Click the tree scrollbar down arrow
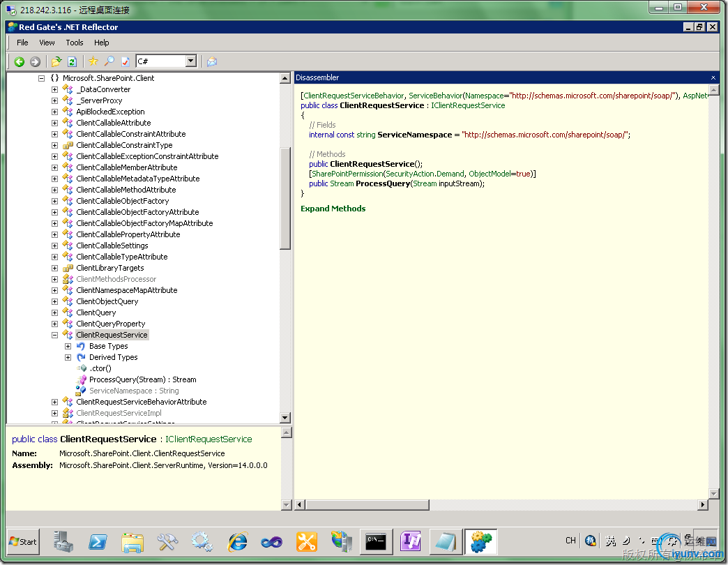Image resolution: width=728 pixels, height=565 pixels. coord(285,417)
